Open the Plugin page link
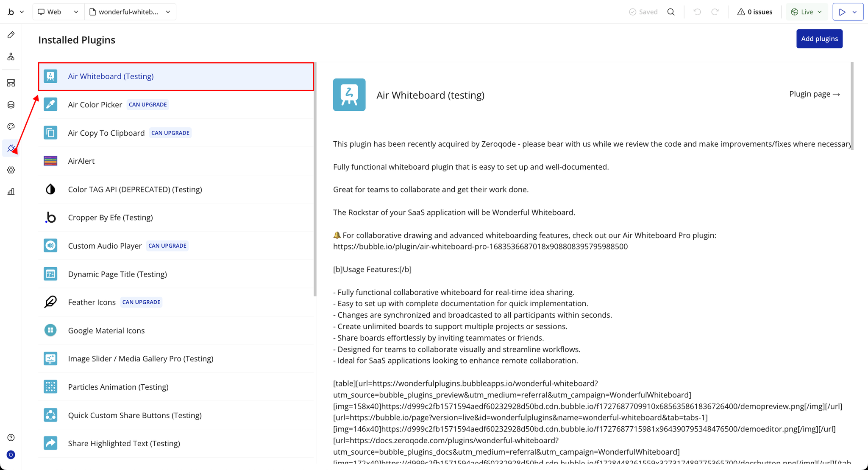 click(814, 94)
